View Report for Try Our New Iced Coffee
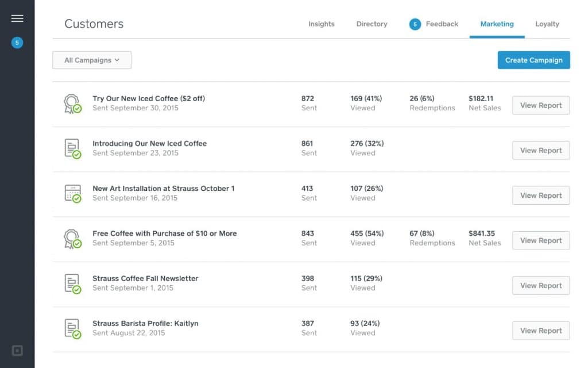The image size is (588, 368). click(x=540, y=105)
